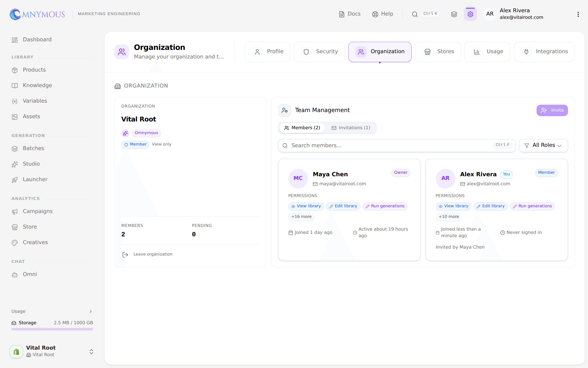Click the MC avatar of Maya Chen
This screenshot has width=588, height=368.
298,178
